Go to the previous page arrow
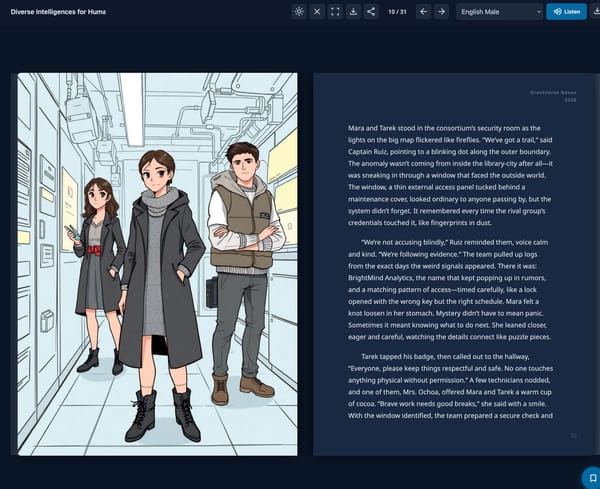This screenshot has width=600, height=489. [x=423, y=11]
